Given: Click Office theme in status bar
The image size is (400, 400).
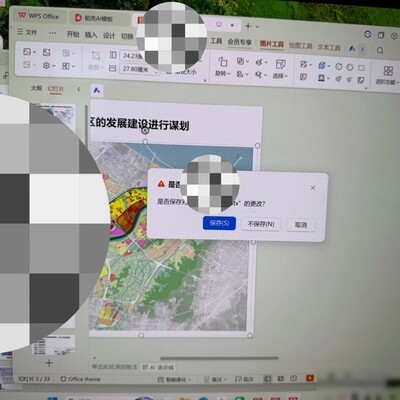Looking at the screenshot, I should 80,379.
